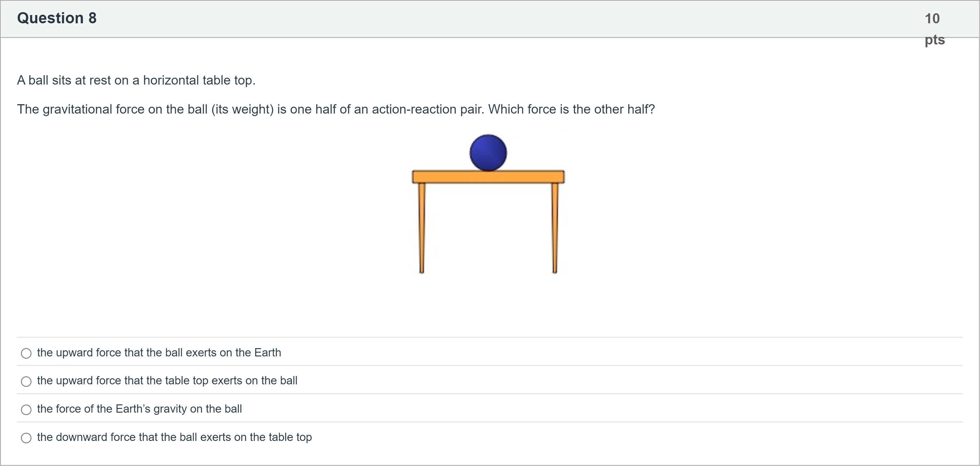The height and width of the screenshot is (466, 980).
Task: Click the "Question 8" heading
Action: (57, 18)
